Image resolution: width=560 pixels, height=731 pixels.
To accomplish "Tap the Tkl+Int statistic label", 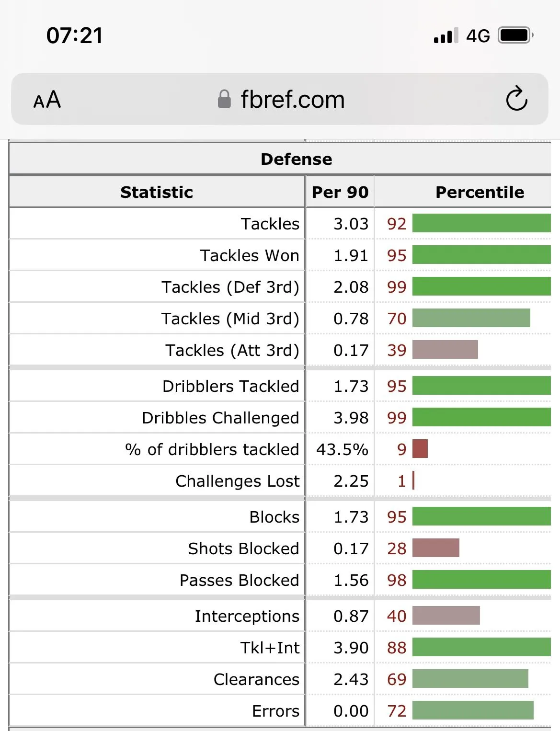I will tap(270, 648).
